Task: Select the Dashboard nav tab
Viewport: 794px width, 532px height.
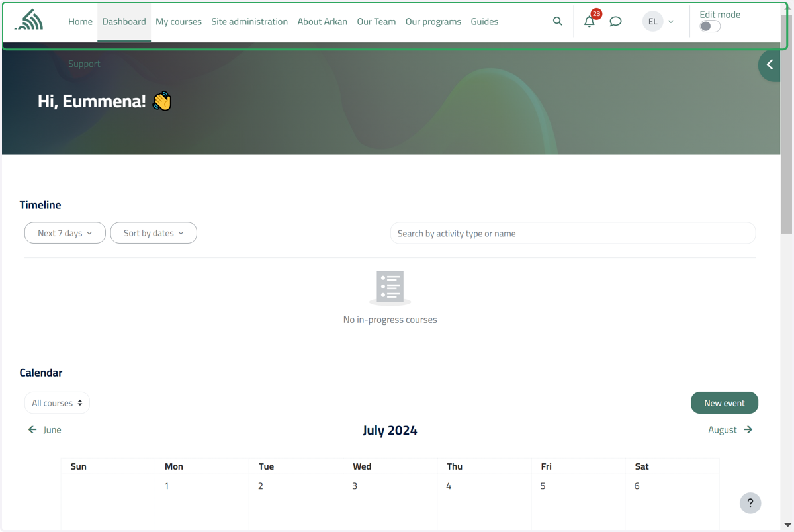Action: click(x=124, y=21)
